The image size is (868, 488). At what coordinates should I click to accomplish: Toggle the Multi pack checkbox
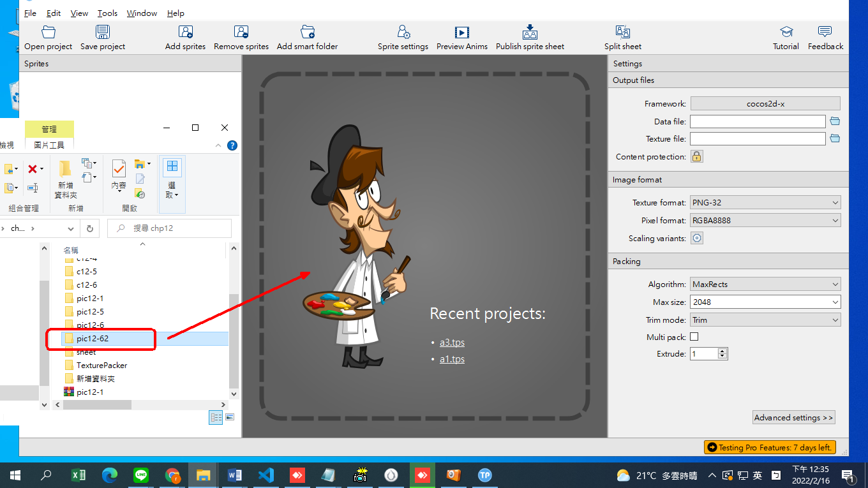(x=694, y=337)
